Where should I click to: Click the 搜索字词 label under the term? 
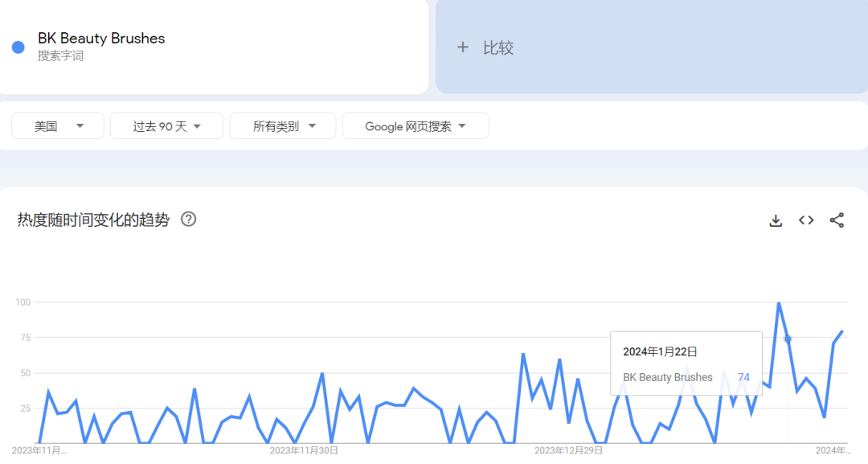pos(61,56)
